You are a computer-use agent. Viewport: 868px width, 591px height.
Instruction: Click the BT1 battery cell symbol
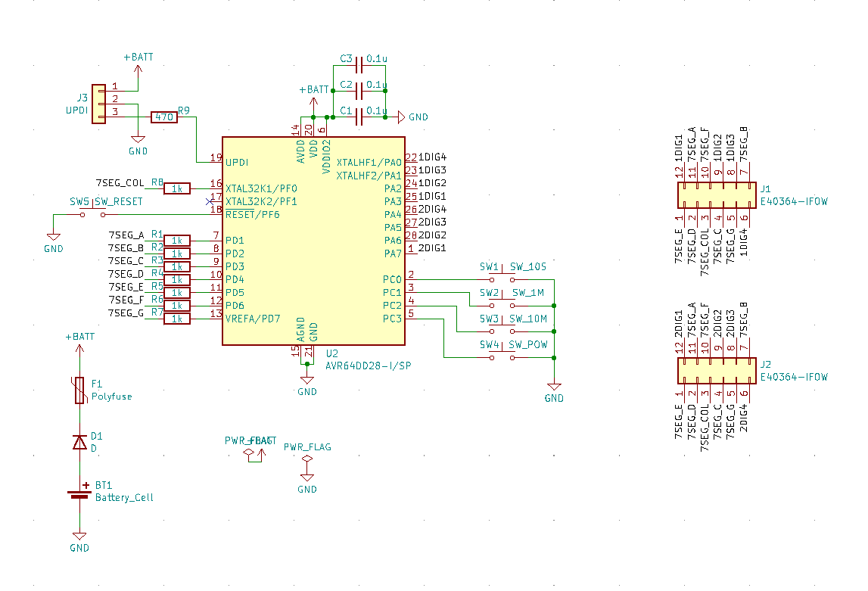(79, 493)
